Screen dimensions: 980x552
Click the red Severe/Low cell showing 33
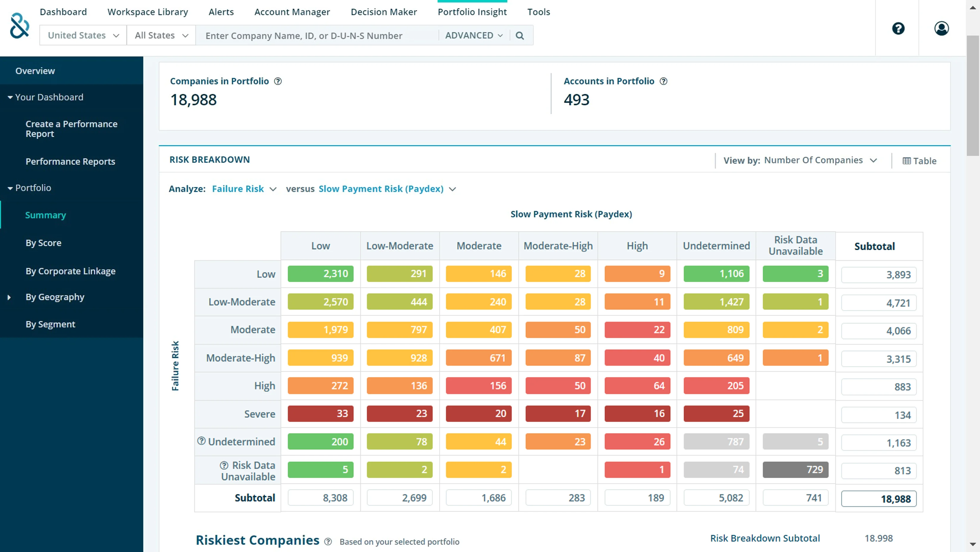pos(320,413)
